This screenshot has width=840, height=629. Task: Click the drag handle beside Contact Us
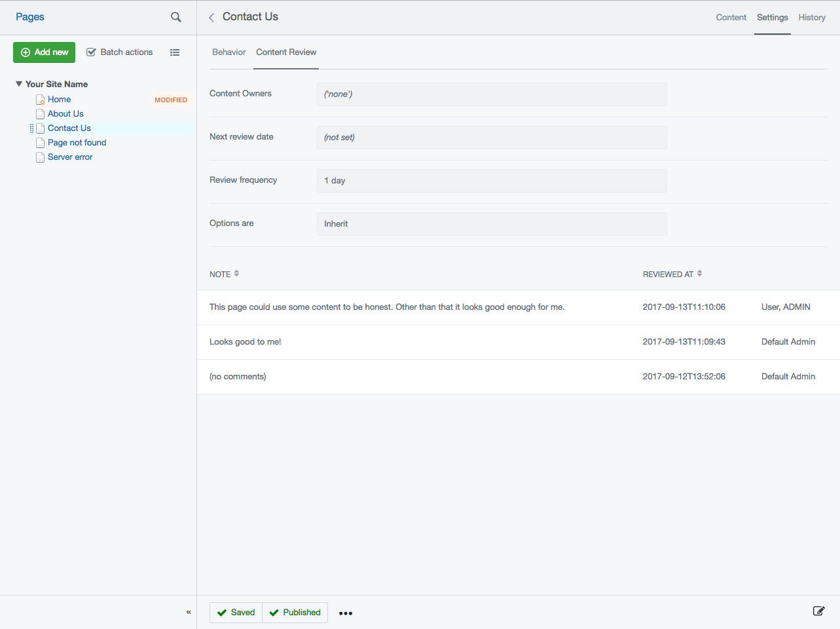click(31, 128)
